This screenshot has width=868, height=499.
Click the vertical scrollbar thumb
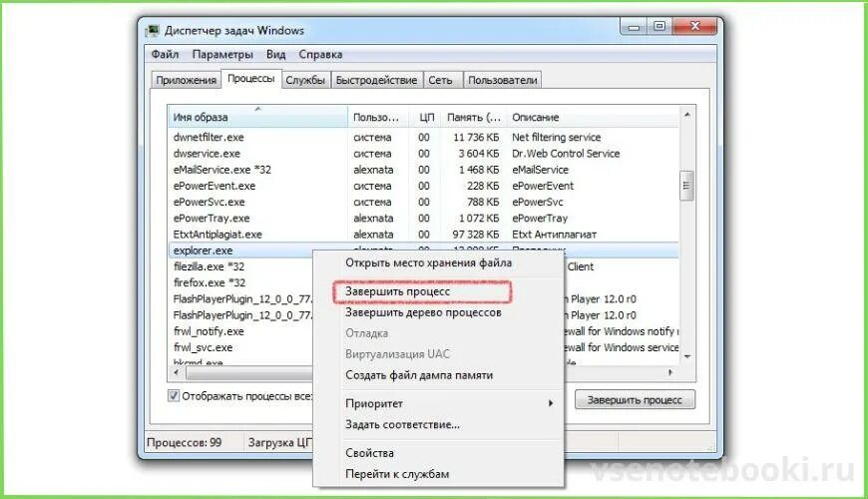point(686,186)
